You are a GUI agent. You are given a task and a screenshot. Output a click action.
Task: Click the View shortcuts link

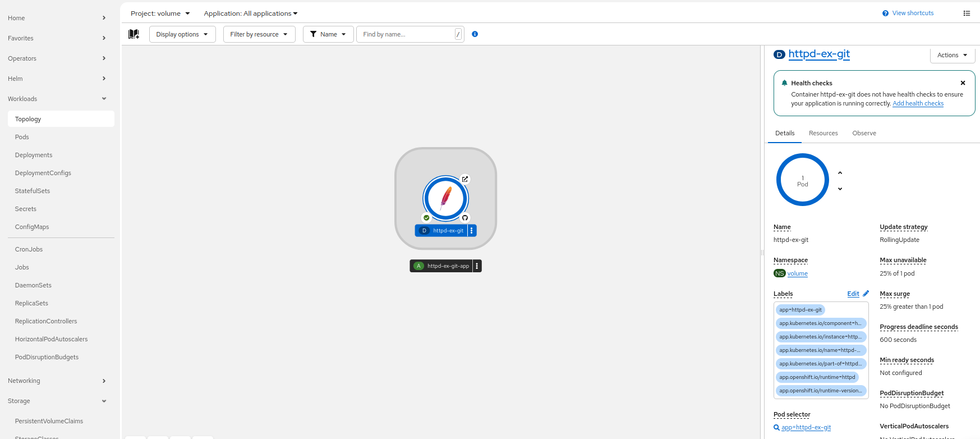[x=913, y=13]
